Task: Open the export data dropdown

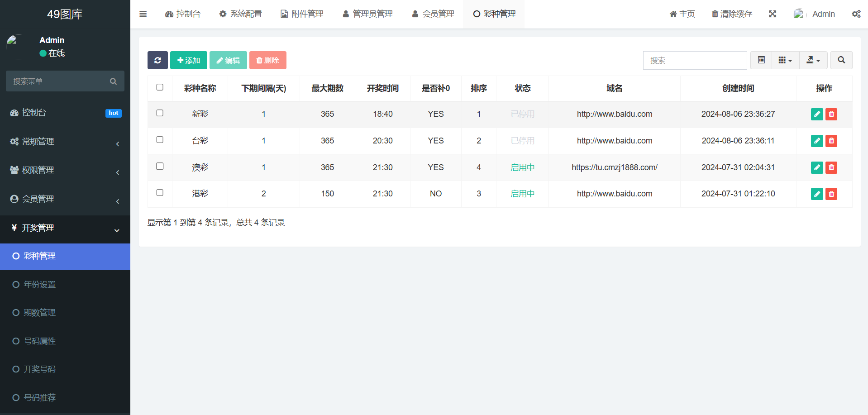Action: tap(813, 60)
